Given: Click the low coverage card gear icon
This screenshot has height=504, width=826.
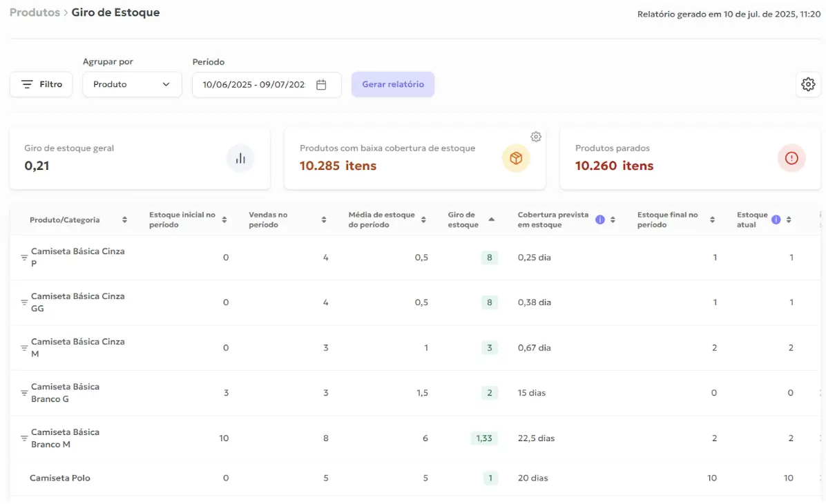Looking at the screenshot, I should [x=536, y=137].
